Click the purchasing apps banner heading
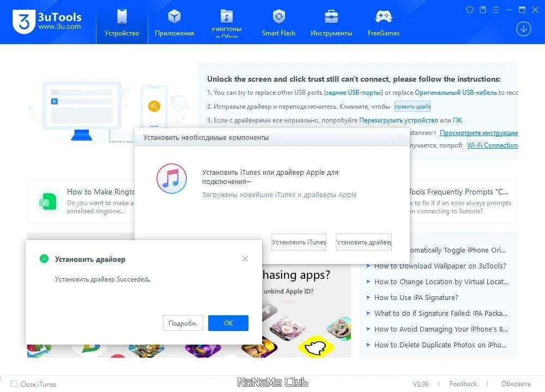This screenshot has height=392, width=545. pyautogui.click(x=296, y=274)
